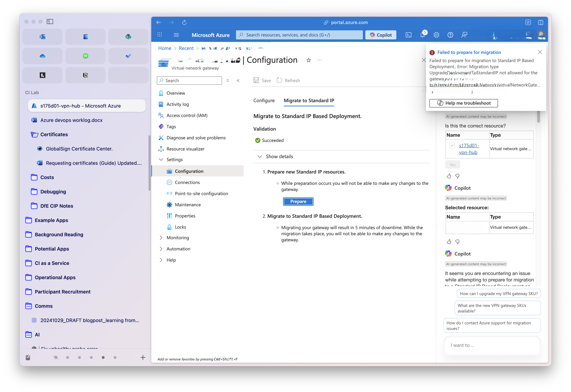Open the feedback icon in header

[x=464, y=35]
